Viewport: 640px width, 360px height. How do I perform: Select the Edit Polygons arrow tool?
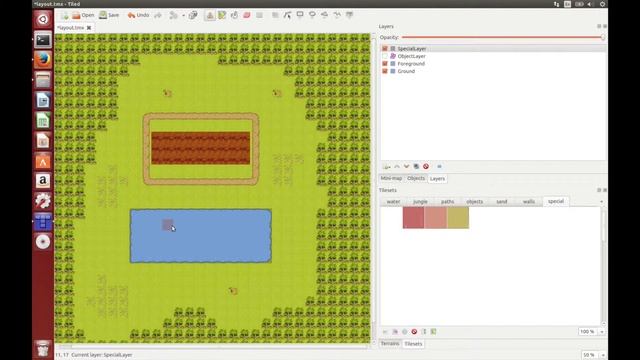click(x=287, y=15)
